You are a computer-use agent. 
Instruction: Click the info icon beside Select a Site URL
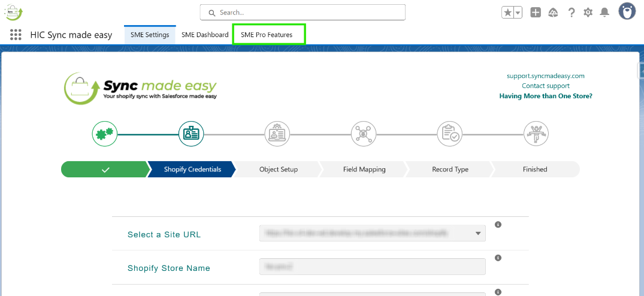click(x=498, y=225)
